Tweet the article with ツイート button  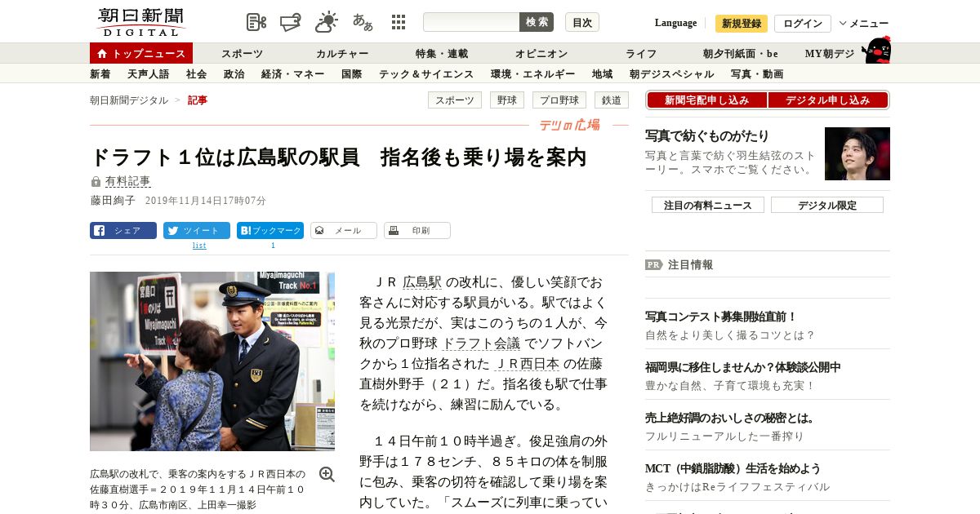(197, 231)
